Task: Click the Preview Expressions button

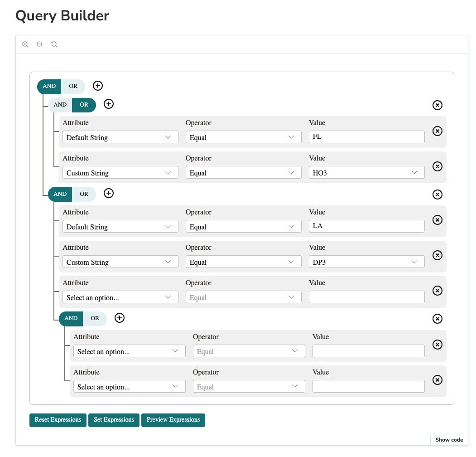Action: (173, 420)
